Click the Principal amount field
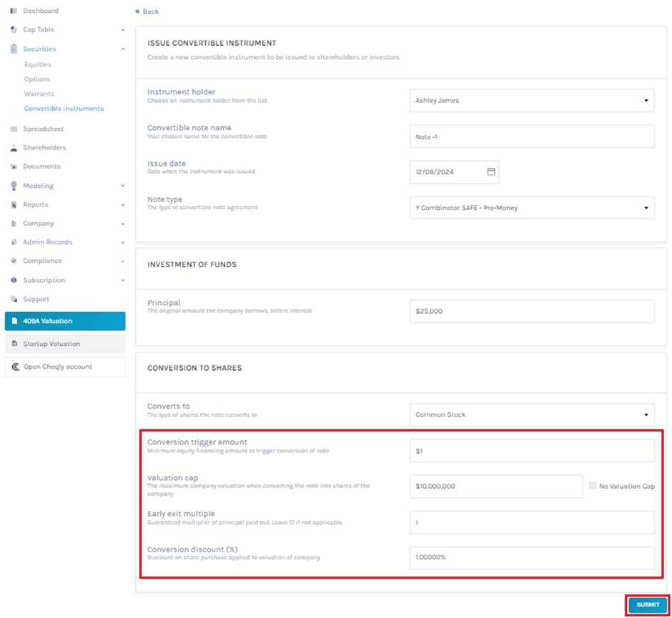The height and width of the screenshot is (618, 672). coord(532,312)
